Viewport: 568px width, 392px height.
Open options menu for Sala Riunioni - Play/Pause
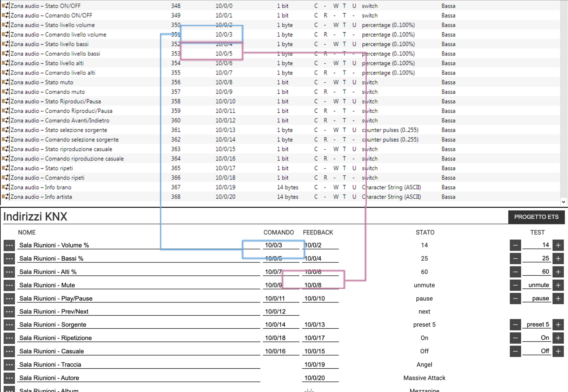pyautogui.click(x=9, y=299)
